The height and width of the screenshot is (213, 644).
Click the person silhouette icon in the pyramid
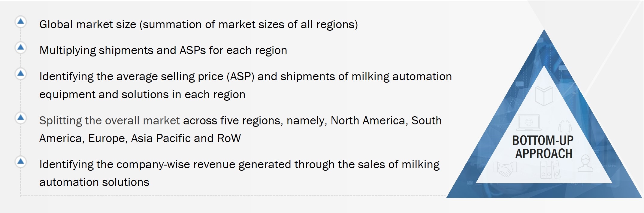[x=585, y=163]
